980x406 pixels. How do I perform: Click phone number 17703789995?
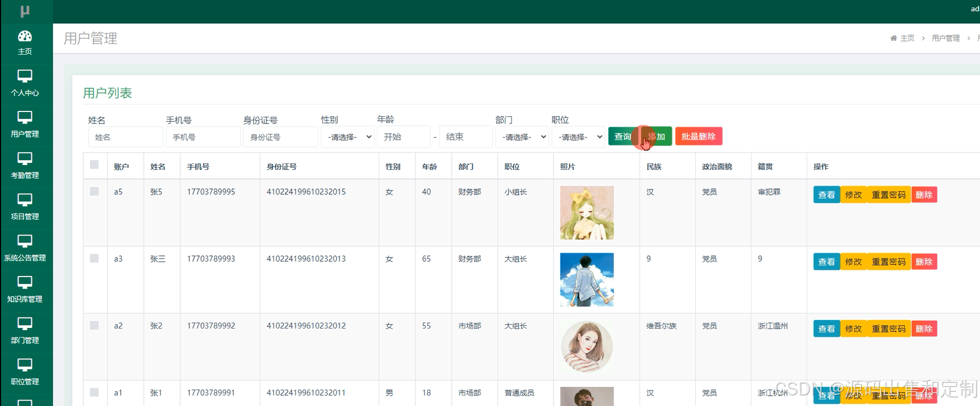pyautogui.click(x=211, y=192)
